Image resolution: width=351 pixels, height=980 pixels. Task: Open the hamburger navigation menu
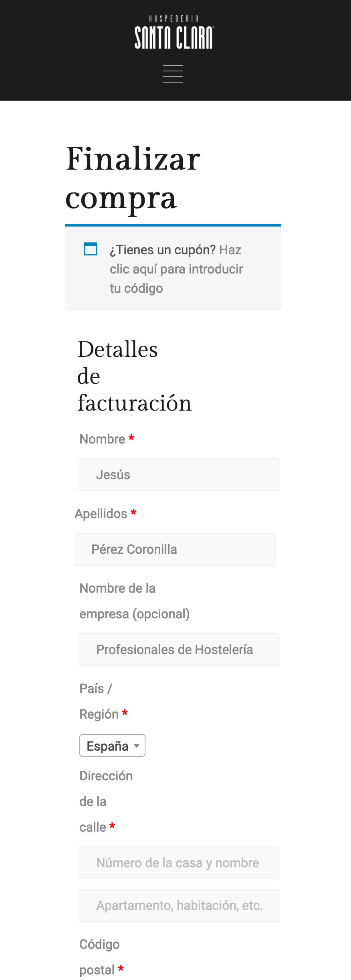coord(173,74)
